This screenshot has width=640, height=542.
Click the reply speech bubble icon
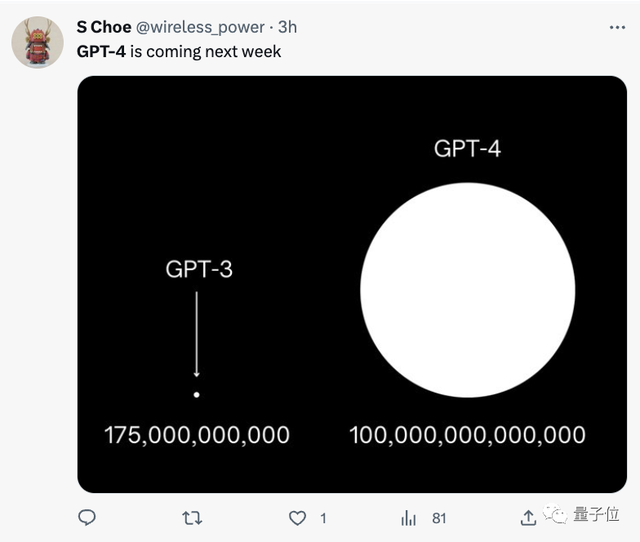[87, 517]
